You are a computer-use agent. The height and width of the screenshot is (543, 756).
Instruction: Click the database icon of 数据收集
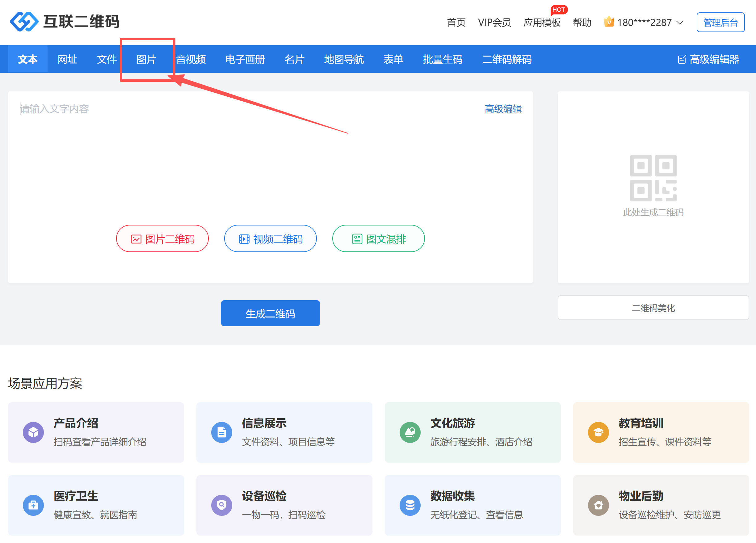[410, 505]
